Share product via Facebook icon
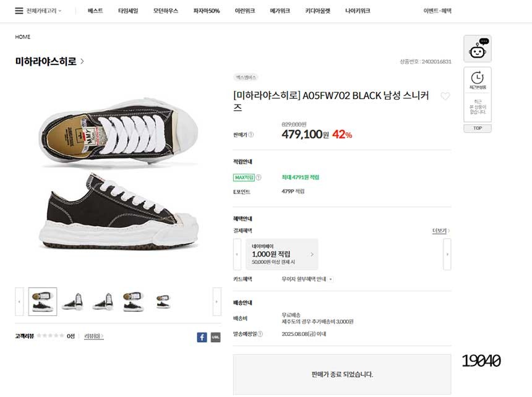This screenshot has width=532, height=397. [202, 337]
